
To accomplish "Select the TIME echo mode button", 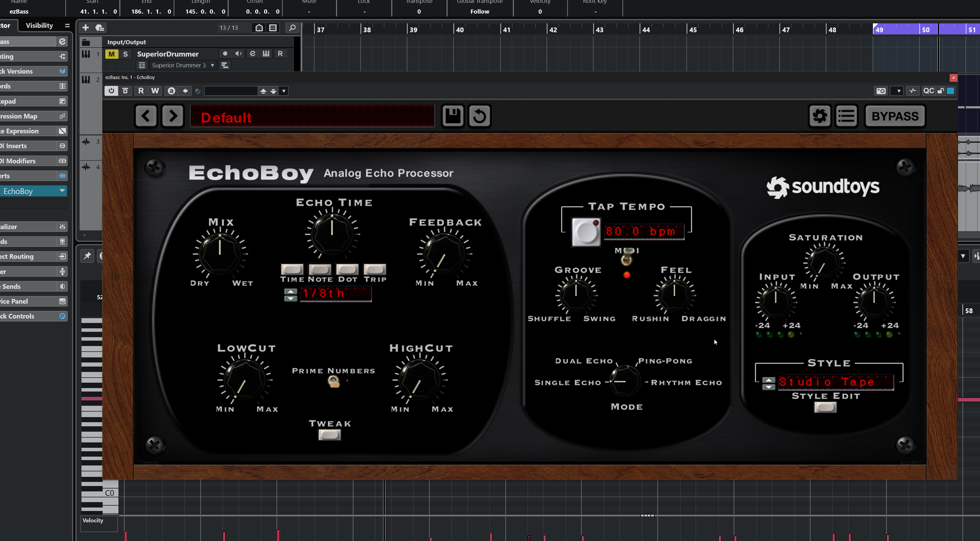I will 292,269.
